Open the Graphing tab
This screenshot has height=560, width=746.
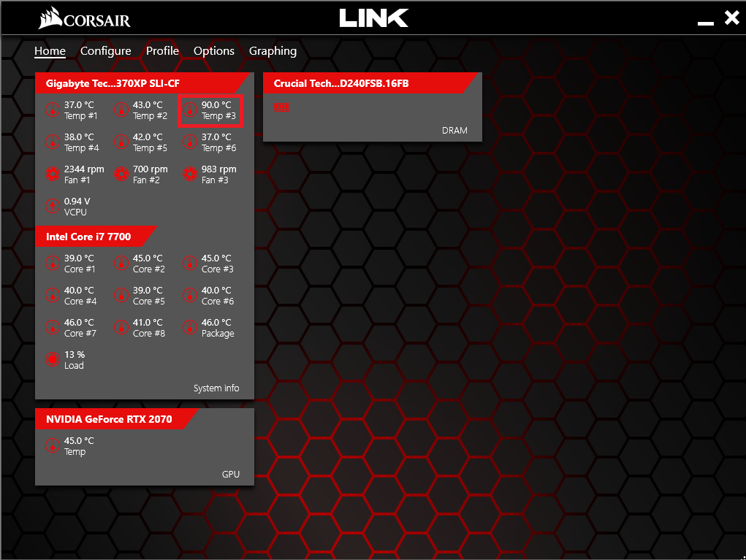[273, 51]
